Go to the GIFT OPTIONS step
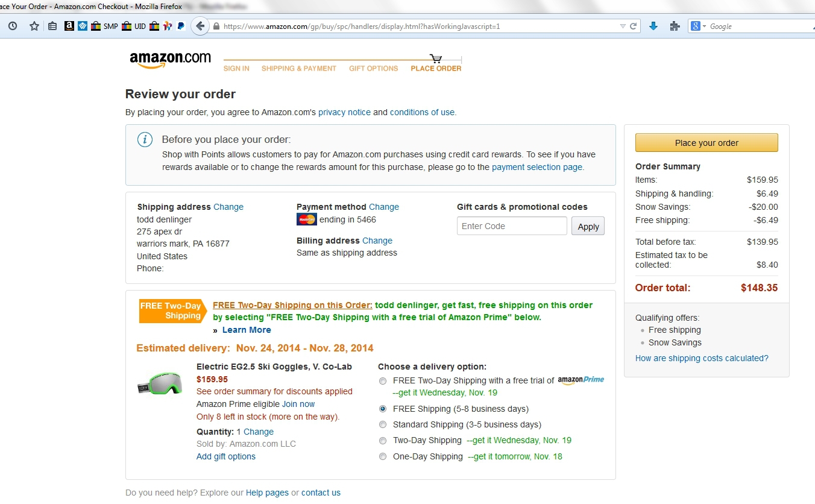The image size is (815, 504). click(x=374, y=69)
